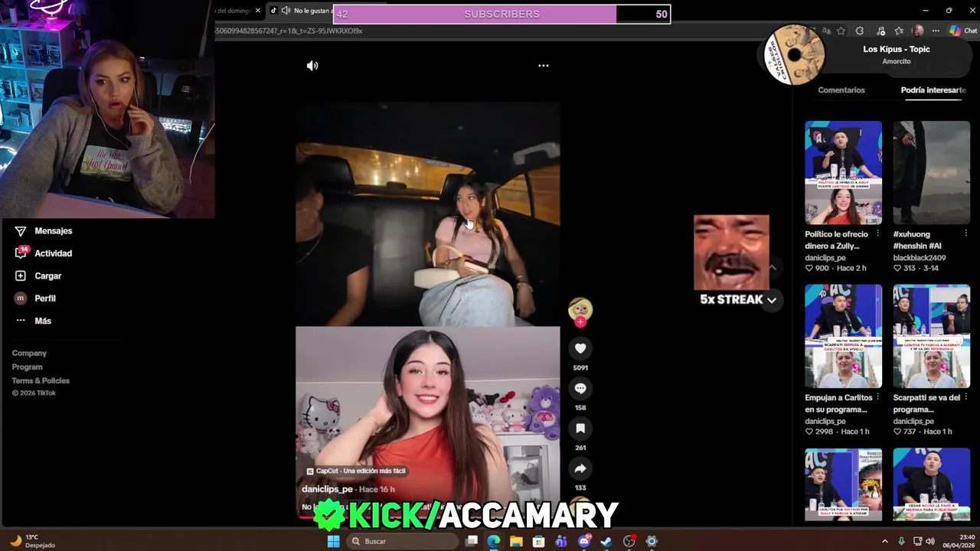Open the Más menu in the sidebar

tap(32, 321)
